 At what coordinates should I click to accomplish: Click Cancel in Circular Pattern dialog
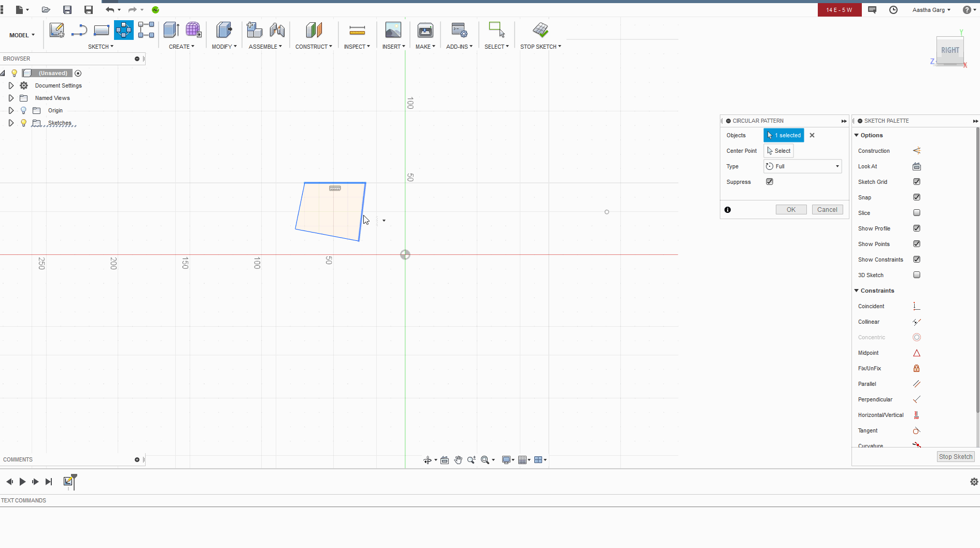(827, 210)
